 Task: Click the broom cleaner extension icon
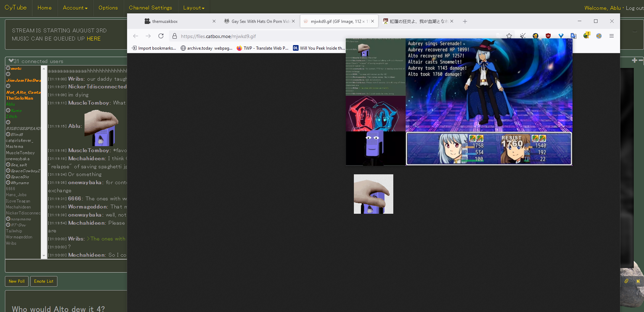click(523, 36)
